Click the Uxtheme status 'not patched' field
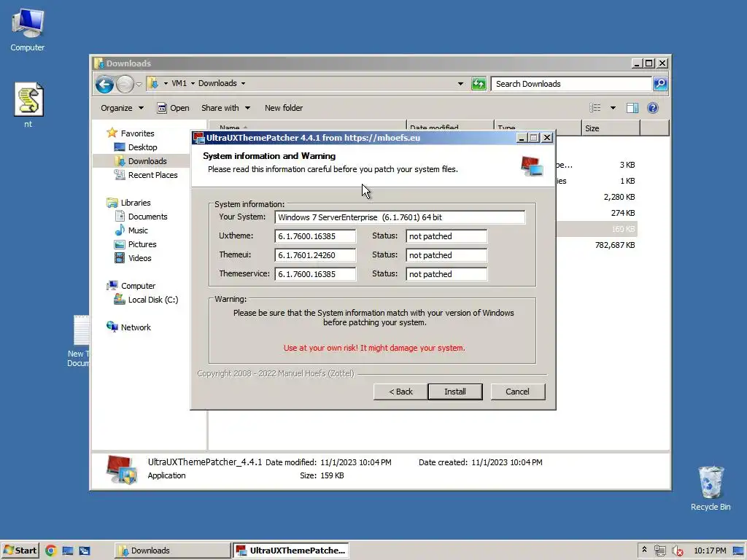The height and width of the screenshot is (560, 747). tap(446, 236)
